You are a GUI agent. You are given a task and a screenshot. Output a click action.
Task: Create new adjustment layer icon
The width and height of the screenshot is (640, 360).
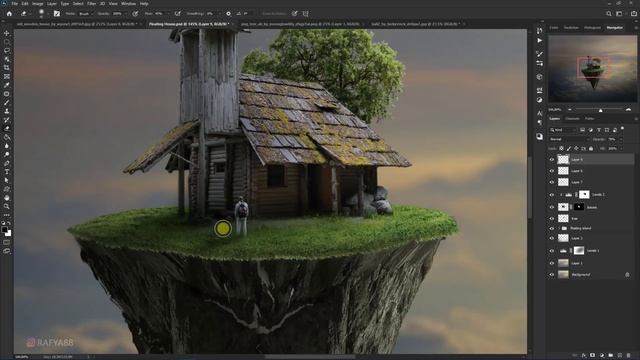602,356
